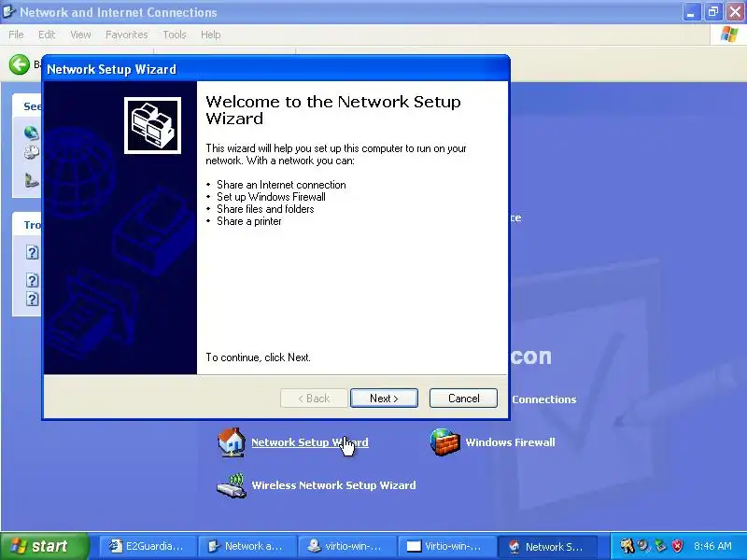Open the Network Setup Wizard link
Screen dimensions: 747x560
pos(310,442)
